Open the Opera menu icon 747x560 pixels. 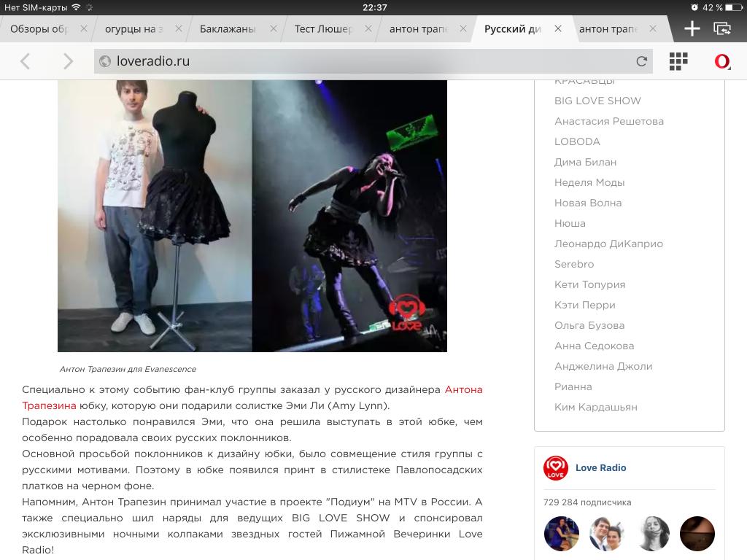(722, 61)
